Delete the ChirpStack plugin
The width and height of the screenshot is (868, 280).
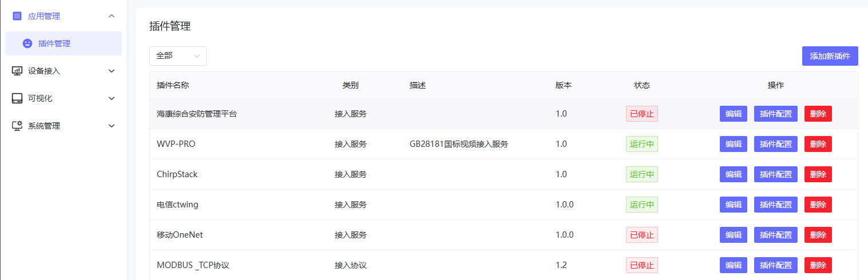pos(818,174)
